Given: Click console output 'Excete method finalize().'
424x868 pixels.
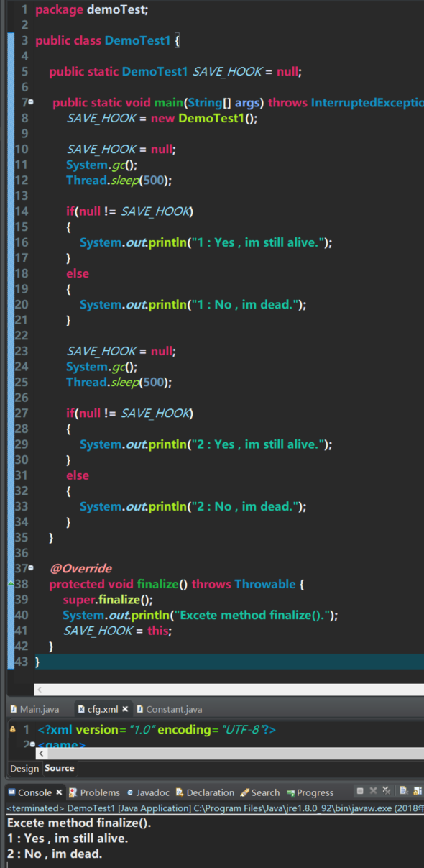Looking at the screenshot, I should [x=79, y=823].
